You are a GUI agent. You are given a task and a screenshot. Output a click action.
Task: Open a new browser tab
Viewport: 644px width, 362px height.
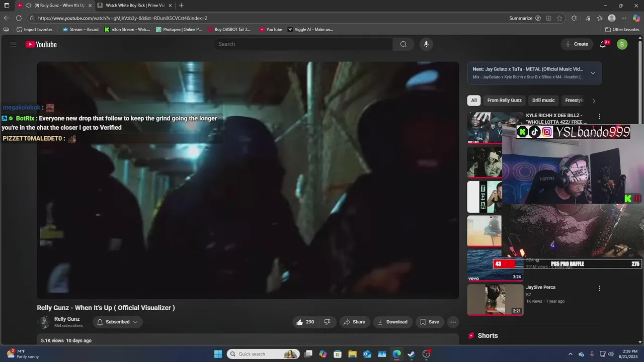point(181,6)
